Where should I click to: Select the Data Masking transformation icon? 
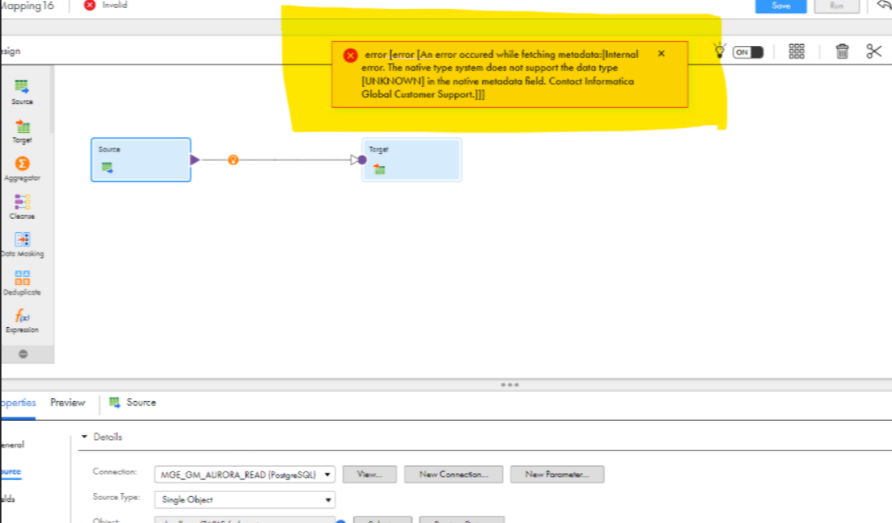click(x=22, y=240)
